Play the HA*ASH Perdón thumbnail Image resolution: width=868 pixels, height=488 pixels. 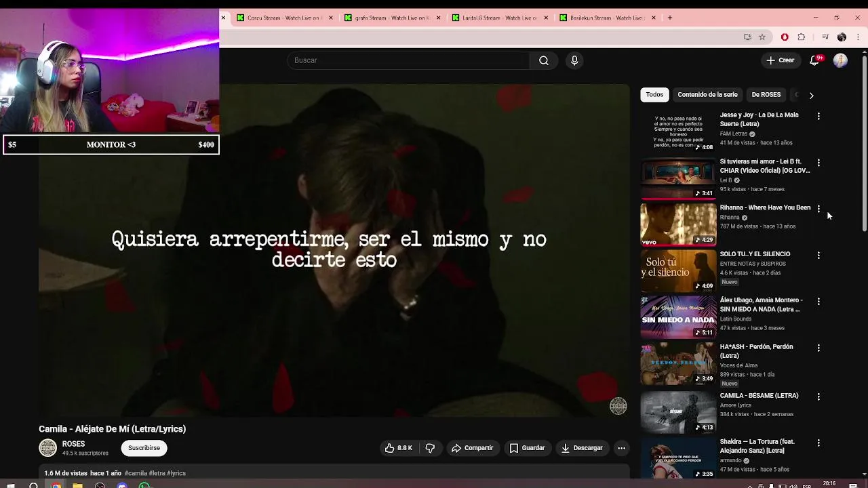point(678,363)
